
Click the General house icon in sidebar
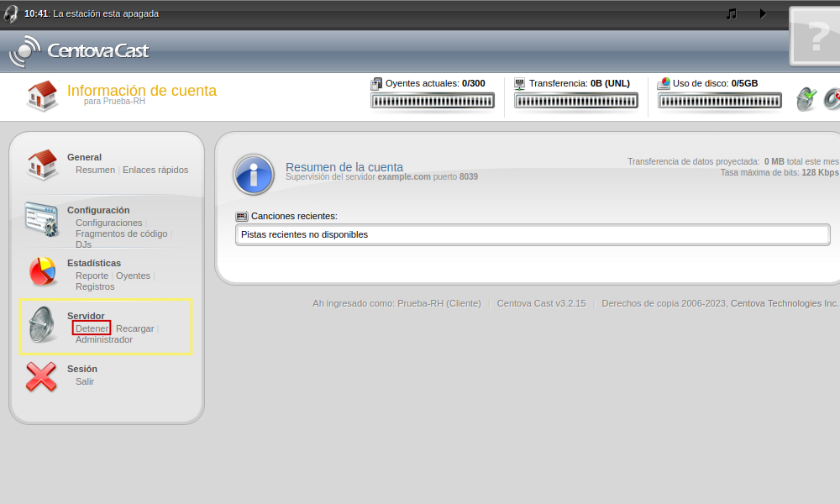(x=41, y=165)
